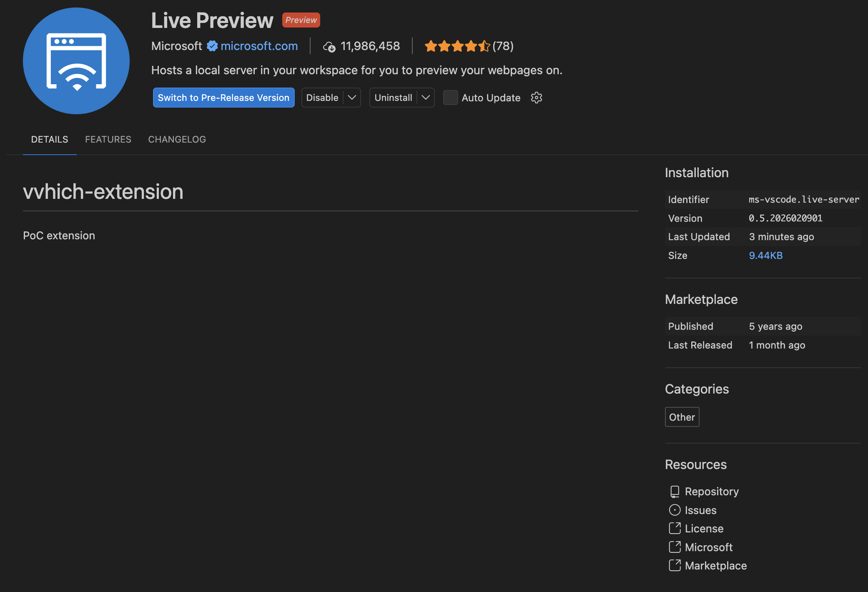Click the install count cloud icon
Viewport: 868px width, 592px height.
(x=329, y=47)
